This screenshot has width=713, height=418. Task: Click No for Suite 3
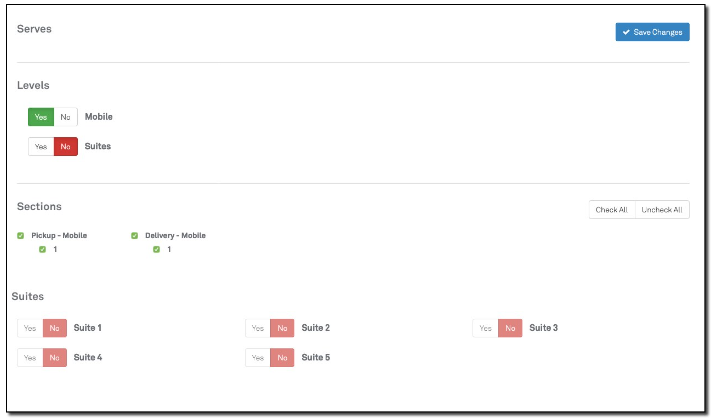coord(510,328)
